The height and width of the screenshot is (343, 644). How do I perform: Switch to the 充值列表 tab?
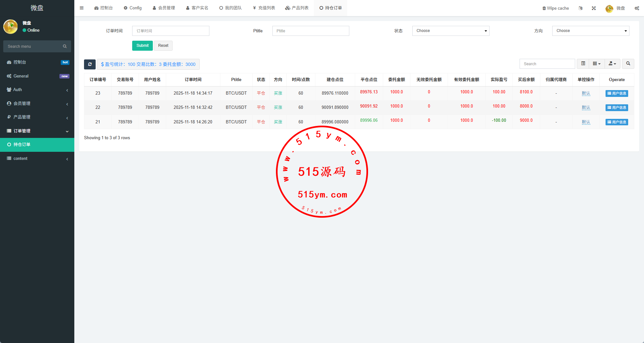(x=264, y=8)
